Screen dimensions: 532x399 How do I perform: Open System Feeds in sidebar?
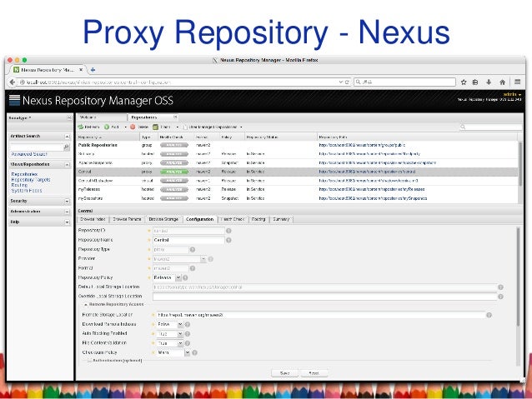(x=27, y=191)
